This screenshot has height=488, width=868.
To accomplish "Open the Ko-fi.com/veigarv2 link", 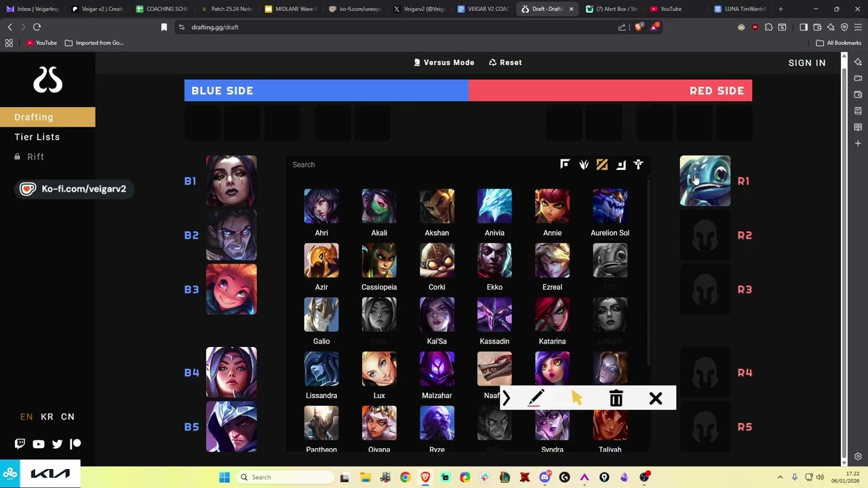I will [x=73, y=189].
